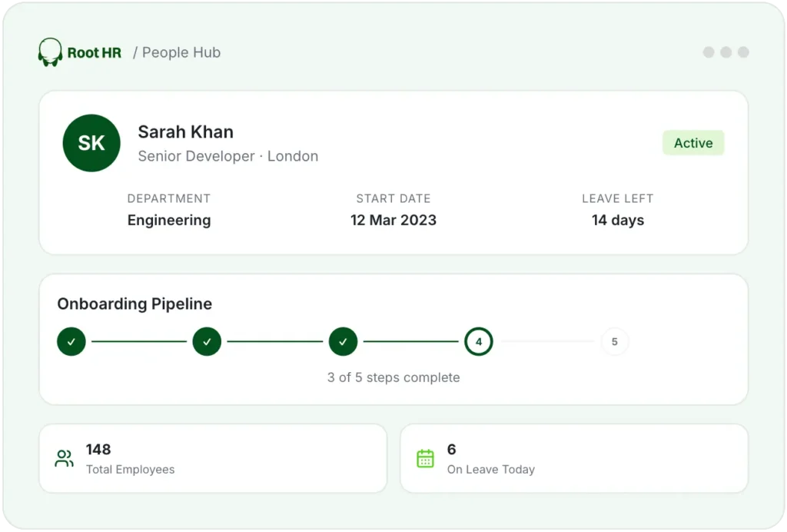Click the On Leave Today calendar icon
Viewport: 787px width, 532px height.
pyautogui.click(x=425, y=459)
